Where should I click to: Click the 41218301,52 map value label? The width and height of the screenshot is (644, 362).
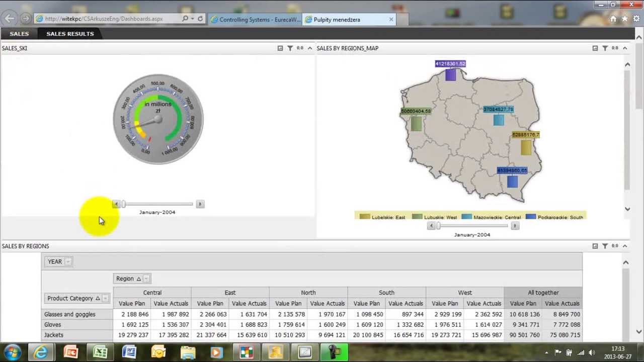coord(450,64)
